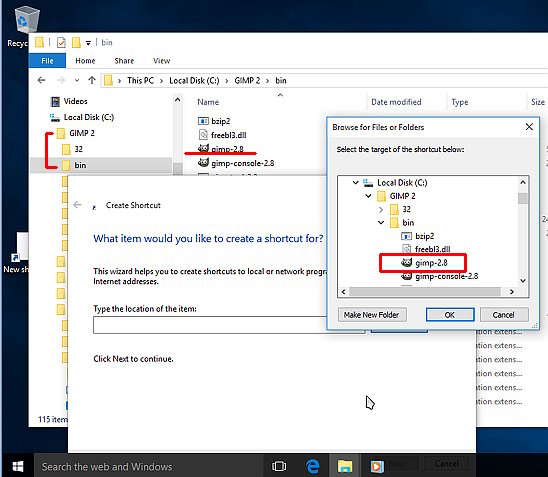Click the Explorer back arrow
This screenshot has width=548, height=477.
[x=41, y=80]
